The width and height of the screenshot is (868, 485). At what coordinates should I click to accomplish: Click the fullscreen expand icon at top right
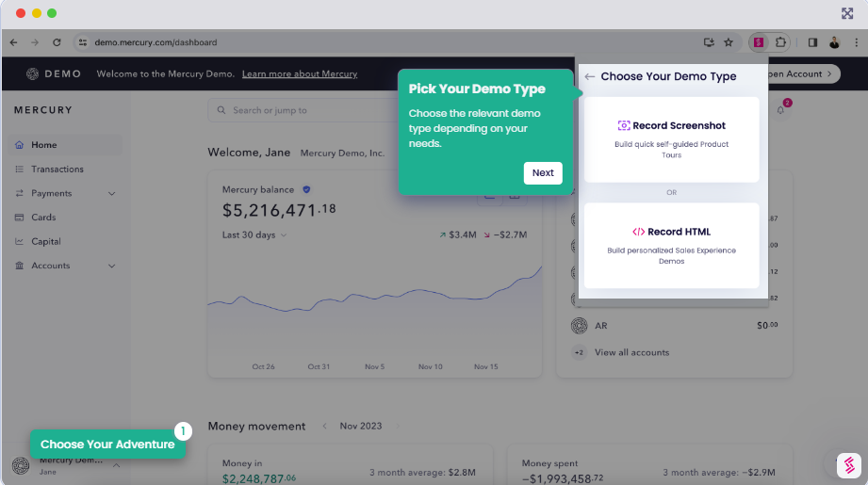click(x=847, y=13)
